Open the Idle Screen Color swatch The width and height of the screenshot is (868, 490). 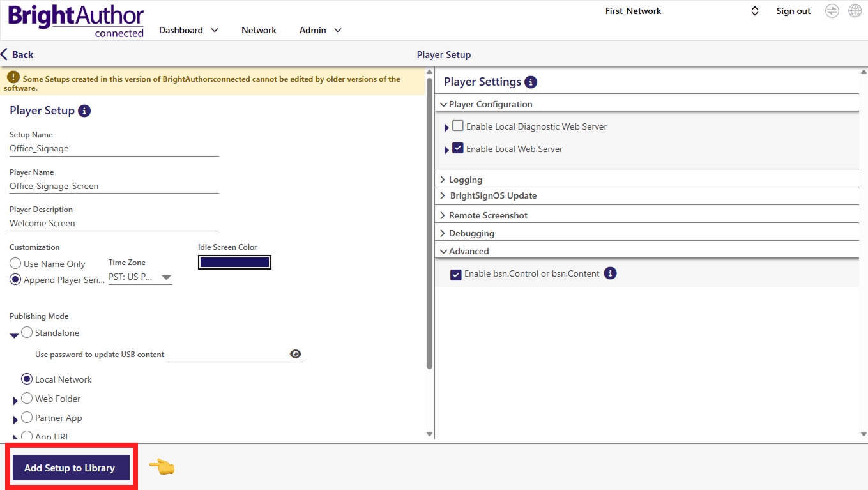234,262
